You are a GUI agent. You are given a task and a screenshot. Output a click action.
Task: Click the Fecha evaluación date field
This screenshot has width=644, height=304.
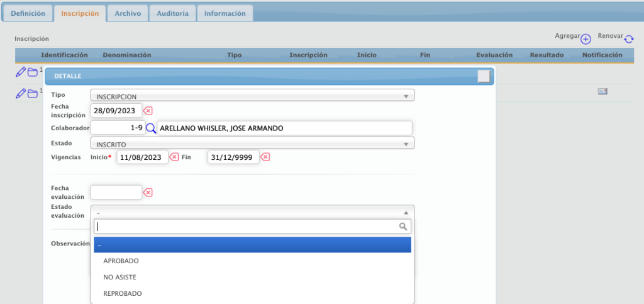[116, 193]
